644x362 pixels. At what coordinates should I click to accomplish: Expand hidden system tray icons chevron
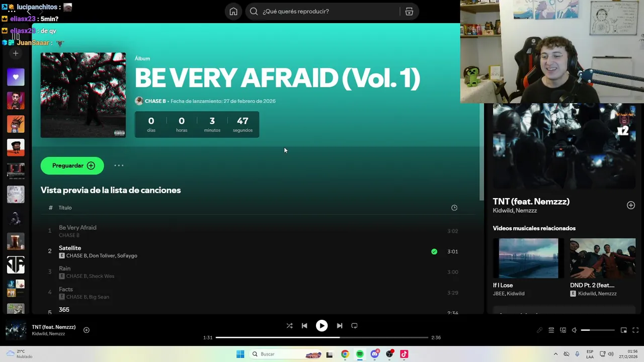click(555, 354)
